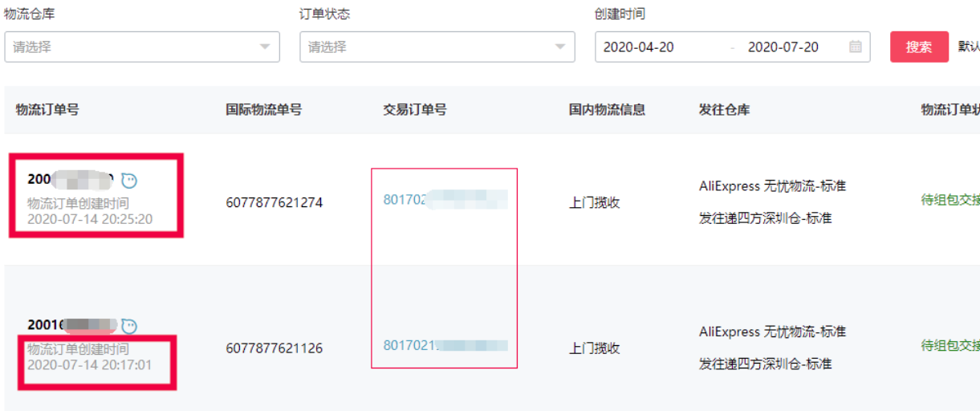Click the 搜索 button

pos(919,47)
